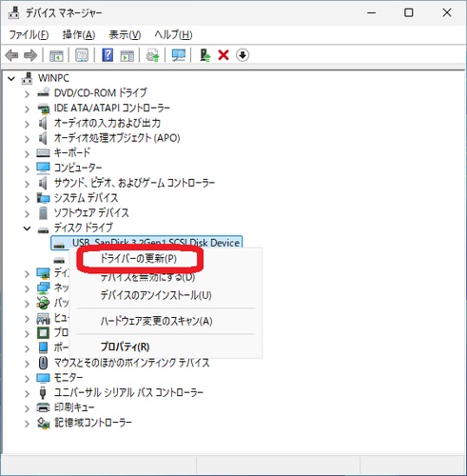
Task: Click the folder icon beside システム デバイス
Action: click(43, 198)
